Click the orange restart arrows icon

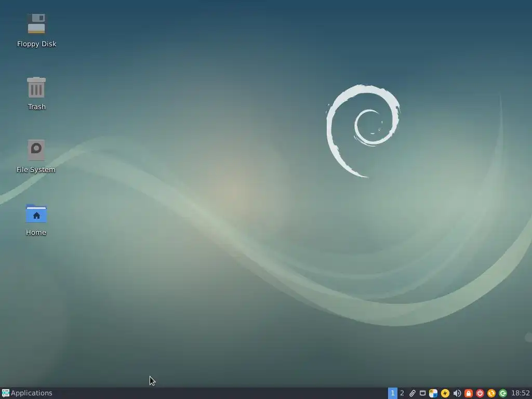point(491,393)
